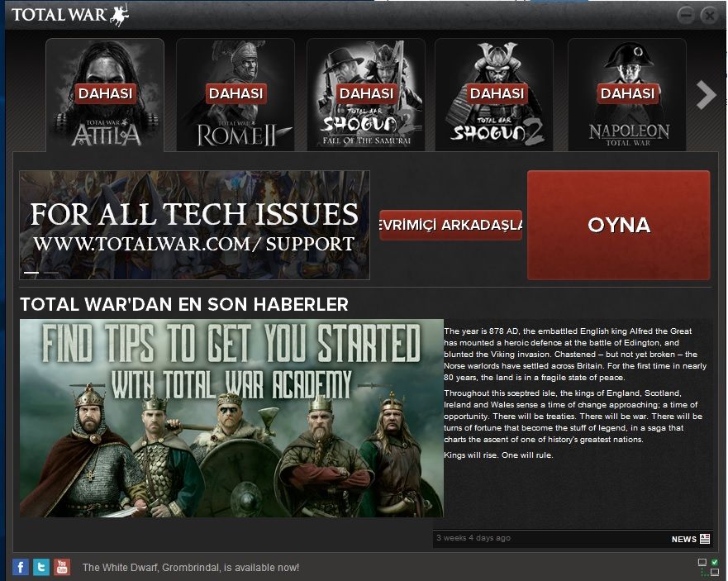728x581 pixels.
Task: Select the Shogun 2 Fall of the Samurai tab
Action: (x=366, y=95)
